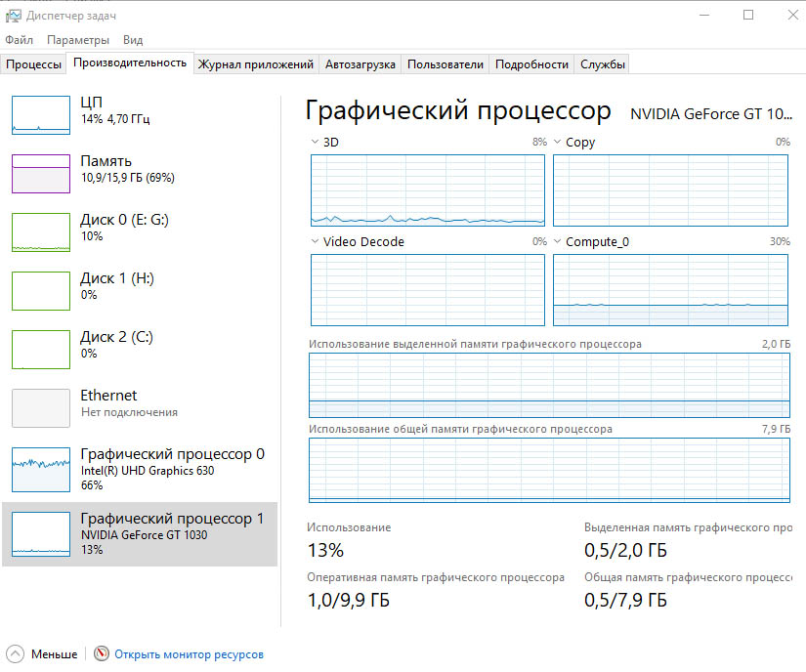Click the 66% value under GPU 0
This screenshot has height=672, width=806.
click(x=92, y=485)
